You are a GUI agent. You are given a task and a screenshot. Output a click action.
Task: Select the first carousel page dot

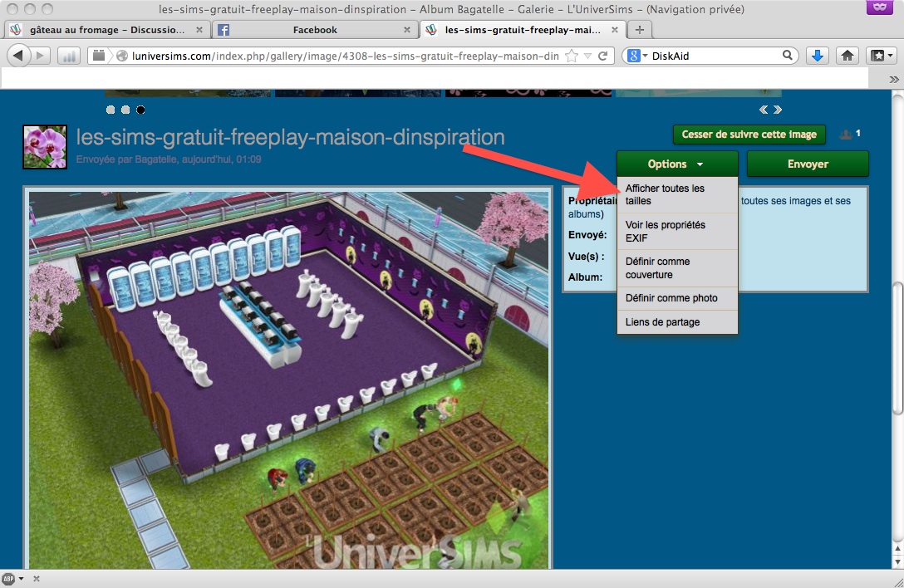(111, 110)
